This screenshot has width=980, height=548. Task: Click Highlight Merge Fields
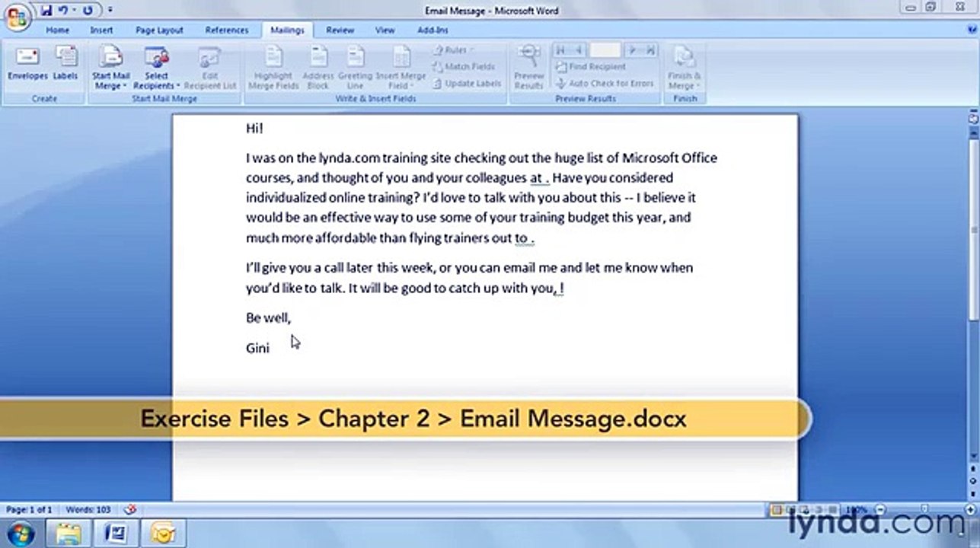(x=273, y=68)
